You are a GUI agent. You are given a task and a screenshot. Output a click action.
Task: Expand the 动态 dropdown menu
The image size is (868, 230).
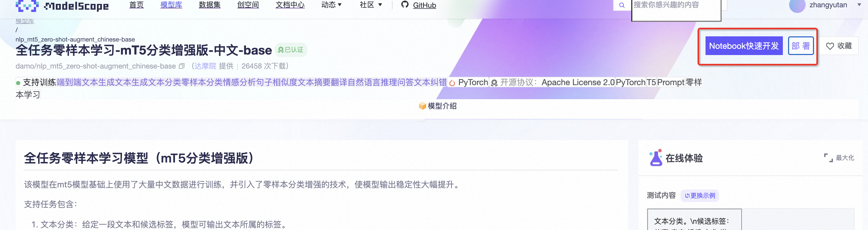[x=331, y=5]
